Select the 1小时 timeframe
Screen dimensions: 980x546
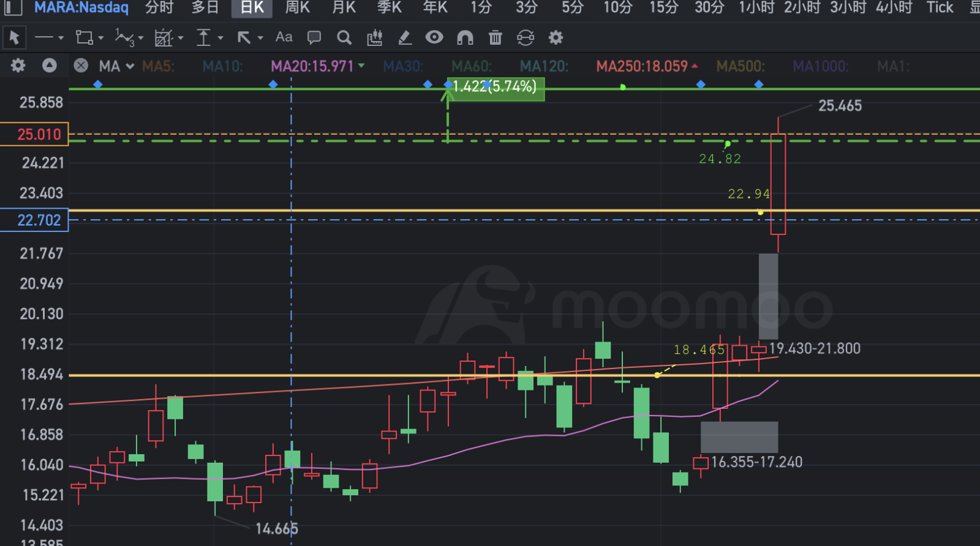tap(756, 7)
